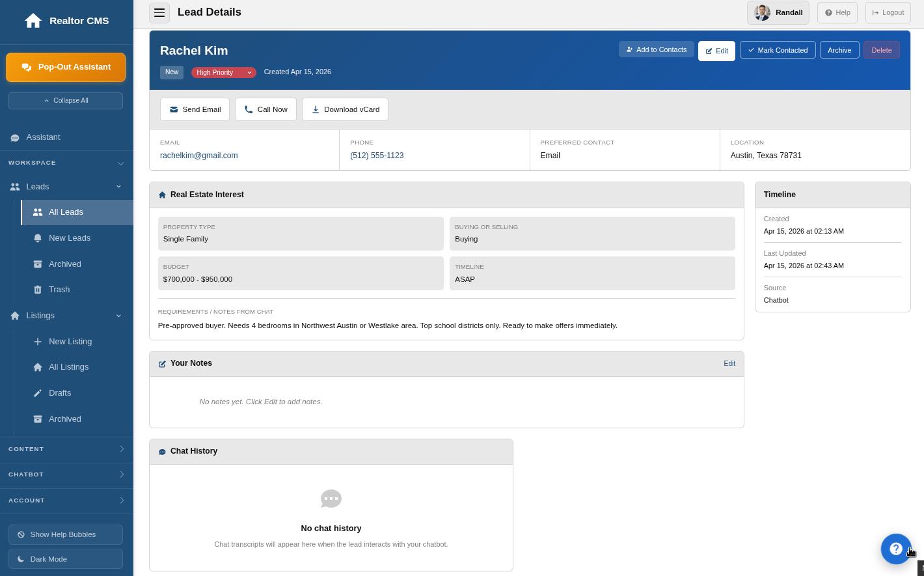Click Collapse All in sidebar

(66, 101)
